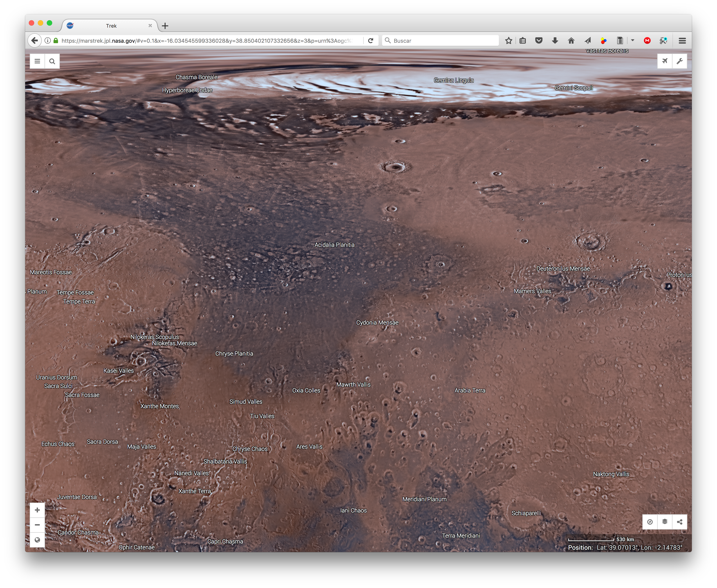Select the Deuteronilus Mensae label
Image resolution: width=717 pixels, height=588 pixels.
pos(563,269)
